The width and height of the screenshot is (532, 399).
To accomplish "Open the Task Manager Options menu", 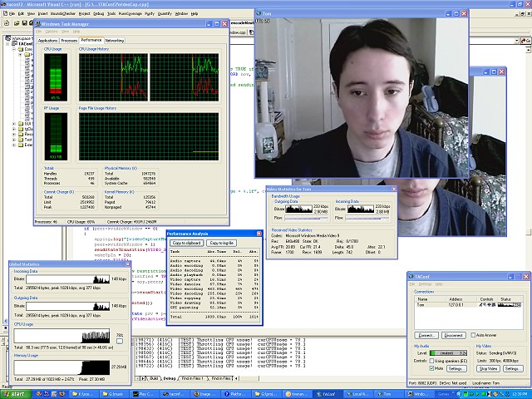I will [52, 32].
